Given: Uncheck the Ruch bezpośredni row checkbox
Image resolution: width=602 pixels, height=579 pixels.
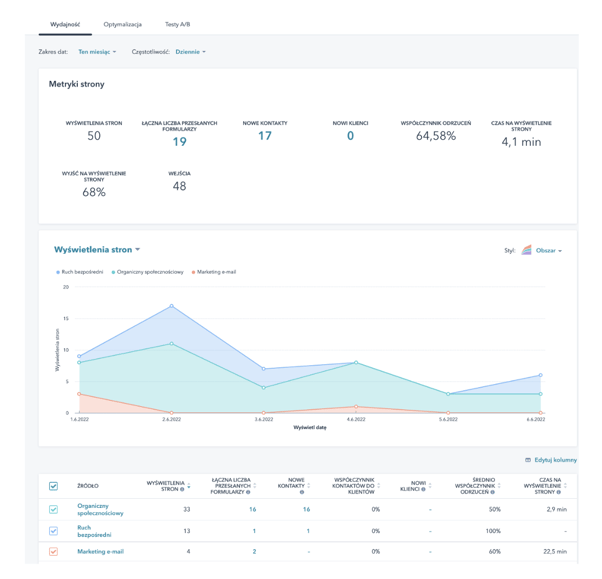Looking at the screenshot, I should 53,531.
